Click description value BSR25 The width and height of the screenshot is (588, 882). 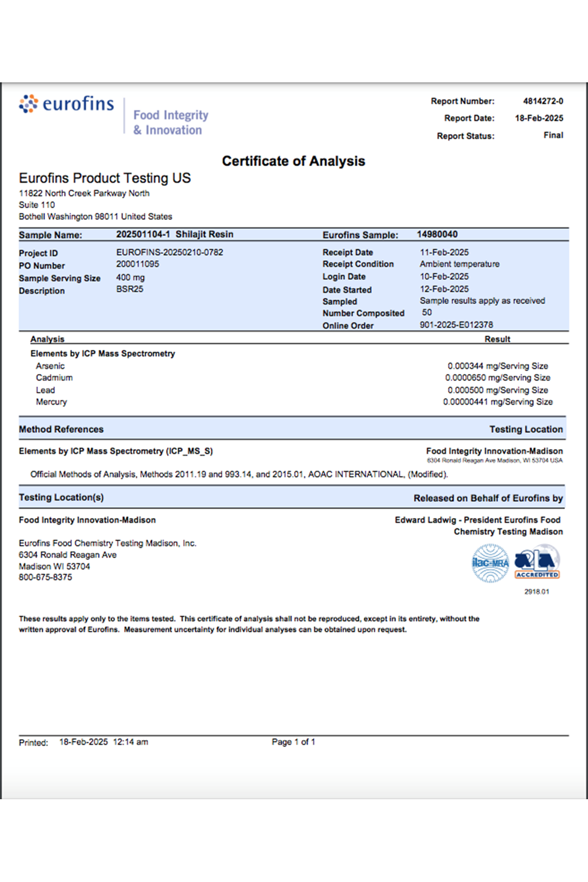[130, 289]
